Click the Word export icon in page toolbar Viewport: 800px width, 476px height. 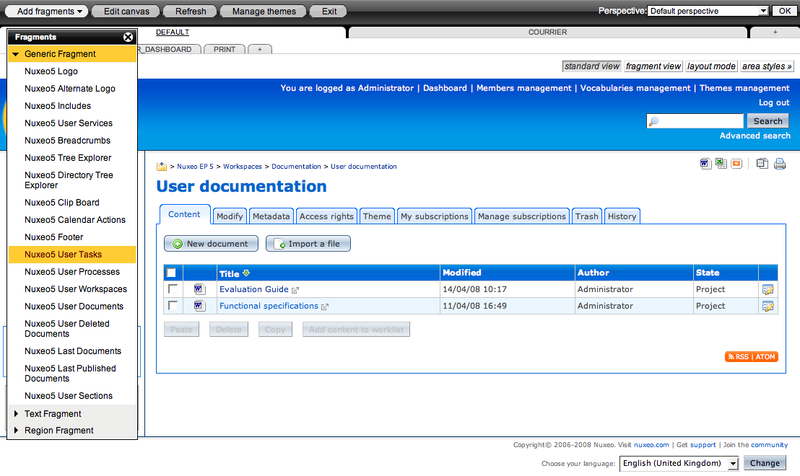pos(706,164)
